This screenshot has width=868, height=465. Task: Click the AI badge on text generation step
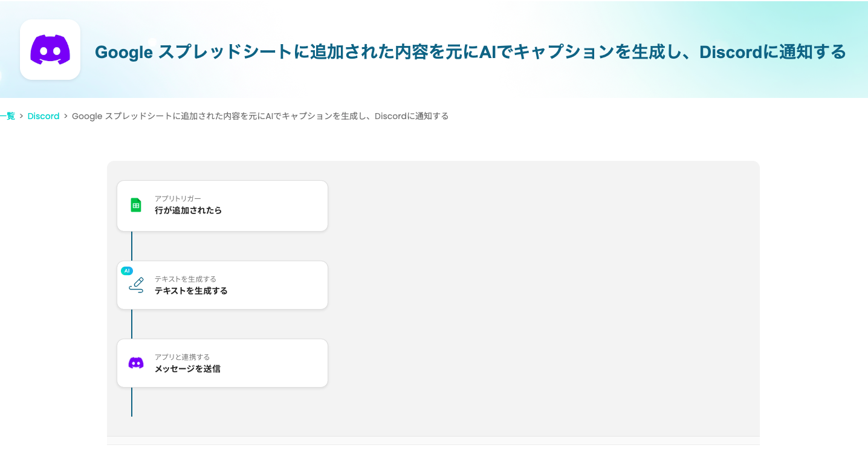pyautogui.click(x=127, y=271)
